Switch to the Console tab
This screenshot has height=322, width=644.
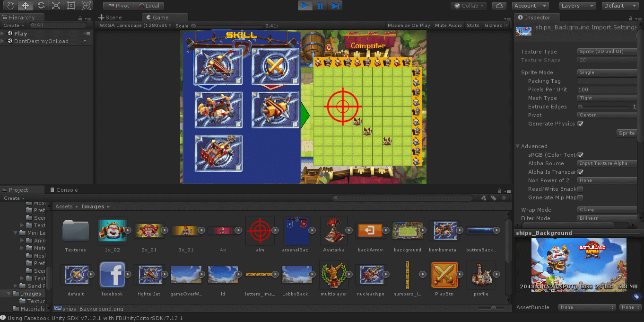64,190
